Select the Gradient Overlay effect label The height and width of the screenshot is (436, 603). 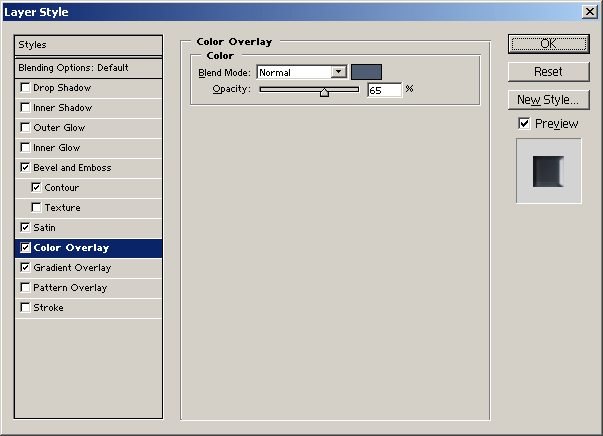[x=72, y=268]
